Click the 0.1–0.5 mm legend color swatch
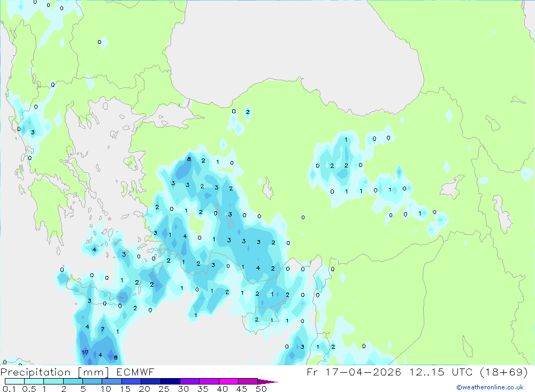The height and width of the screenshot is (392, 535). coord(14,381)
